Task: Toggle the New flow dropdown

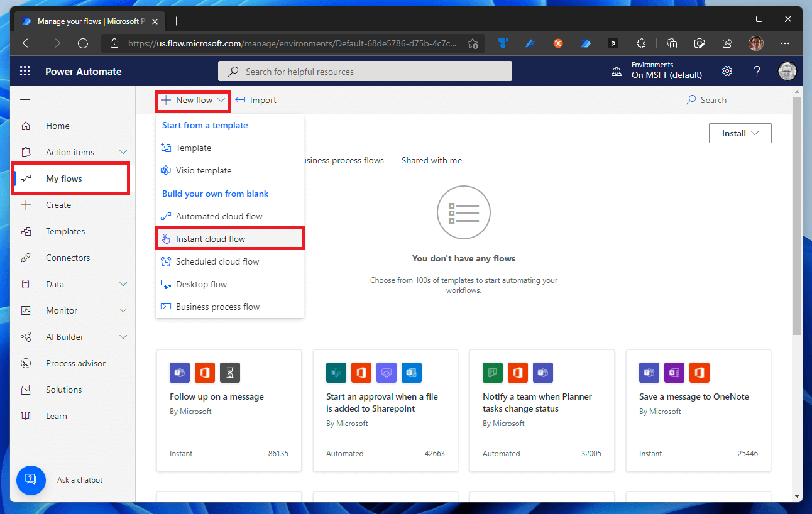Action: click(x=193, y=100)
